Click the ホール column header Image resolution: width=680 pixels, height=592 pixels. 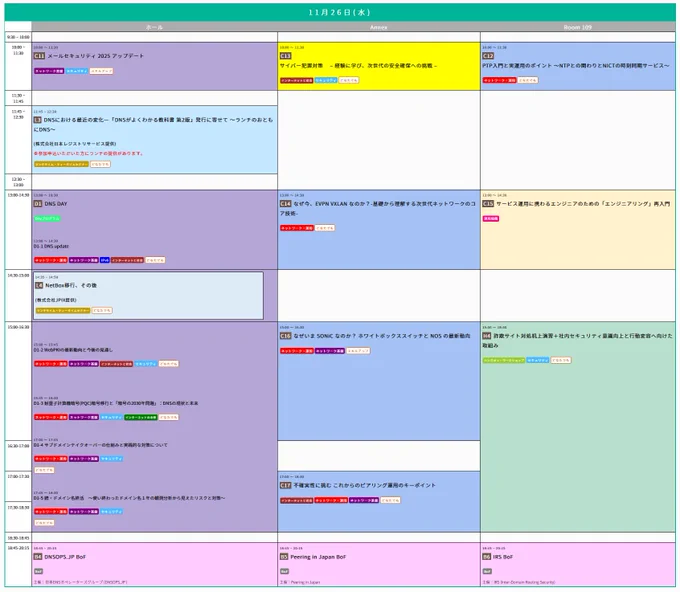(154, 27)
